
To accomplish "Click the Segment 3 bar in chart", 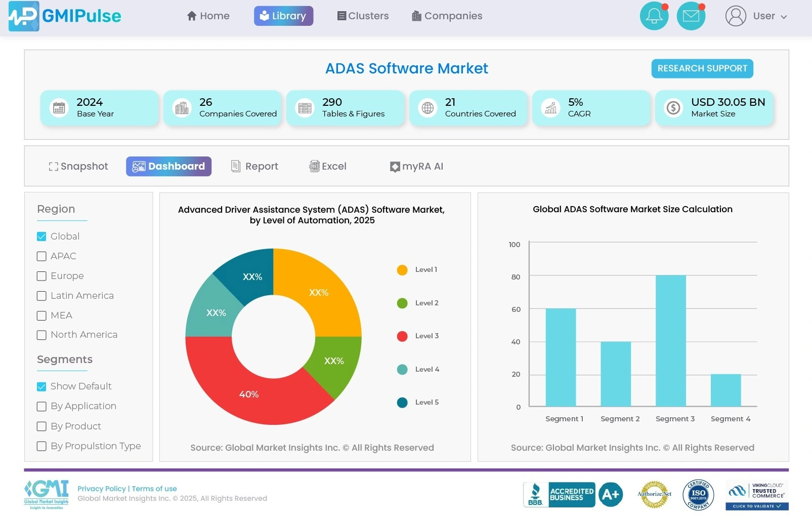I will point(670,340).
